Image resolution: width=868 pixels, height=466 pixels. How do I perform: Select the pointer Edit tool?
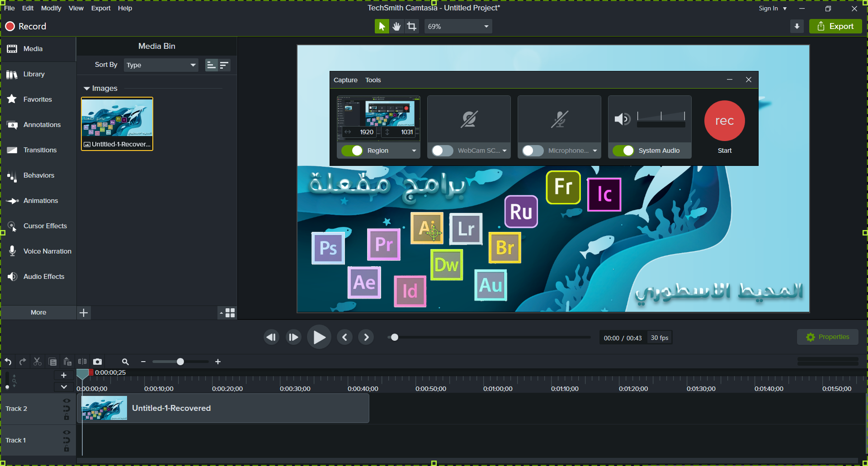[x=382, y=26]
